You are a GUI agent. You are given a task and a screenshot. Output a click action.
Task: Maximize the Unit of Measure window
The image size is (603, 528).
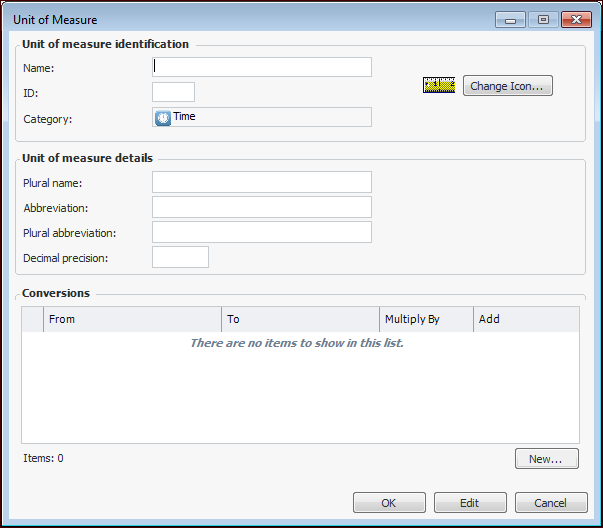click(x=543, y=19)
